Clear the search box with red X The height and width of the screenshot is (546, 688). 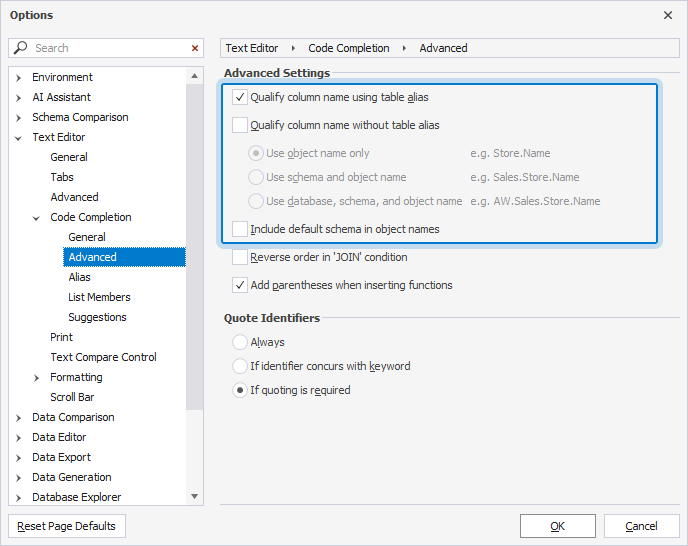coord(195,48)
